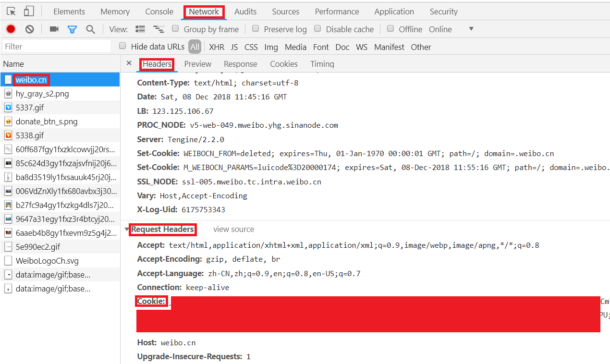610x364 pixels.
Task: Filter requests by Manifest
Action: [x=389, y=47]
